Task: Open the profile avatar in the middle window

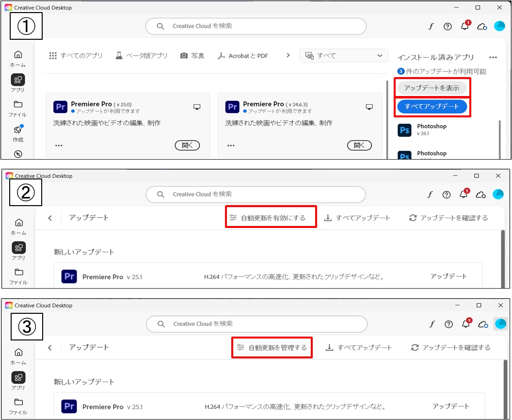Action: coord(498,194)
